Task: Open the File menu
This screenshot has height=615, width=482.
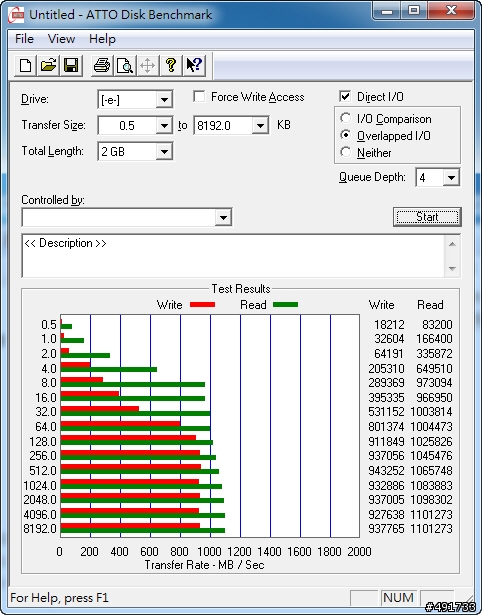Action: click(x=24, y=39)
